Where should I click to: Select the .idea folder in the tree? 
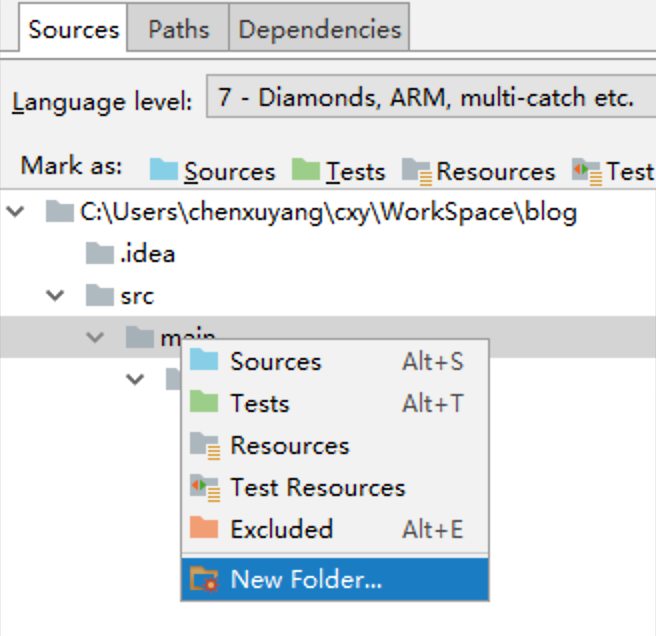[145, 254]
